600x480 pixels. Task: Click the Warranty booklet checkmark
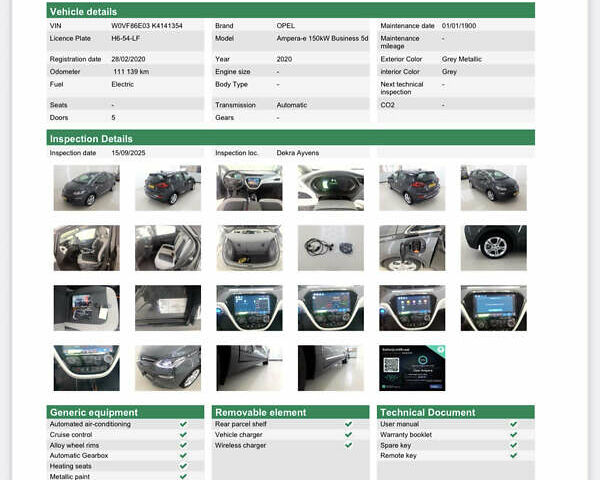(x=513, y=434)
